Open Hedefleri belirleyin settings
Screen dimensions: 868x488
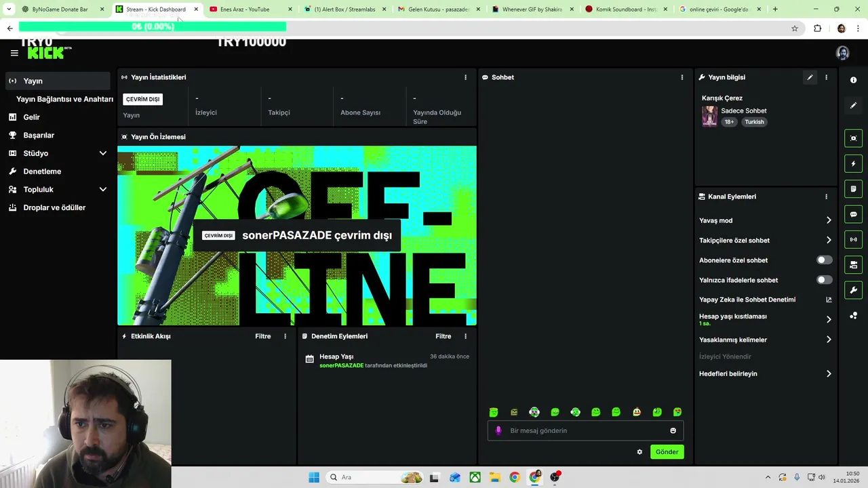[x=829, y=373]
